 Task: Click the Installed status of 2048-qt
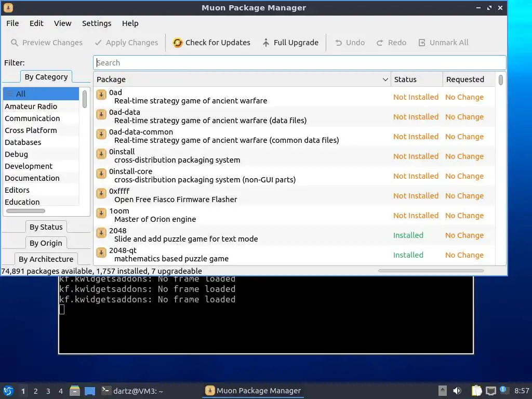pos(408,255)
